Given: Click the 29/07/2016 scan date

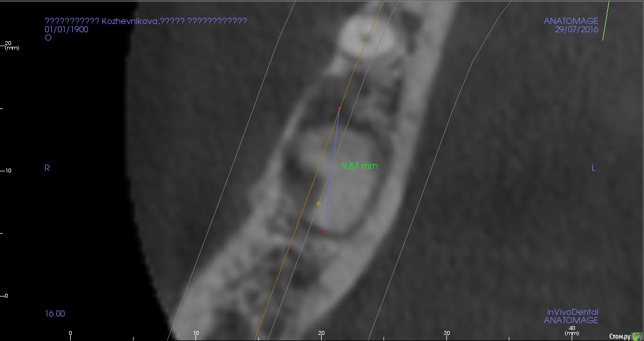Looking at the screenshot, I should (576, 29).
